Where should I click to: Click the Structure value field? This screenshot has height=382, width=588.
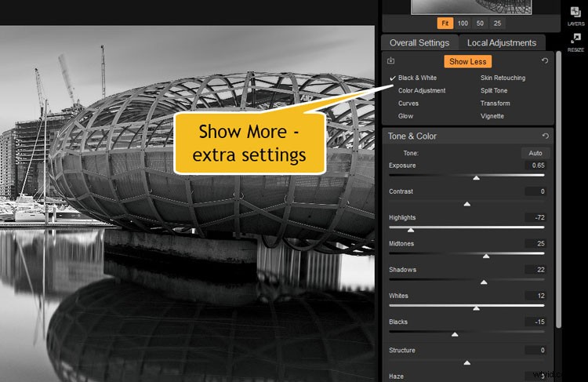tap(535, 350)
